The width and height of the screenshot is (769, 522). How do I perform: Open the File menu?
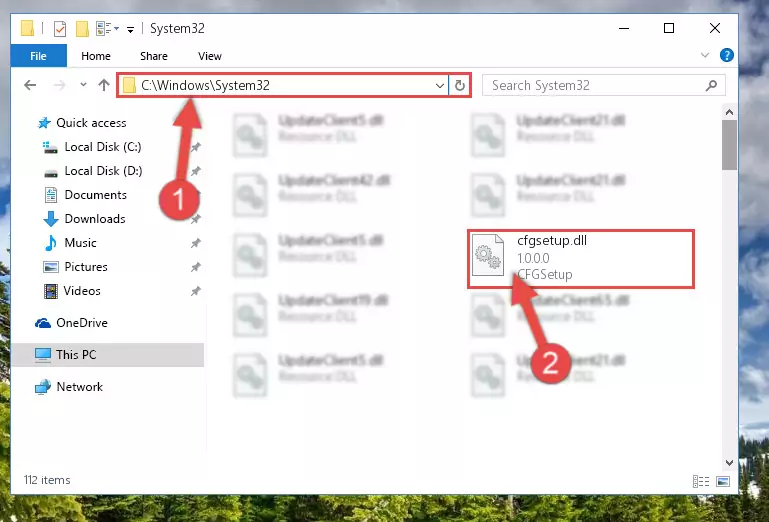[x=38, y=56]
